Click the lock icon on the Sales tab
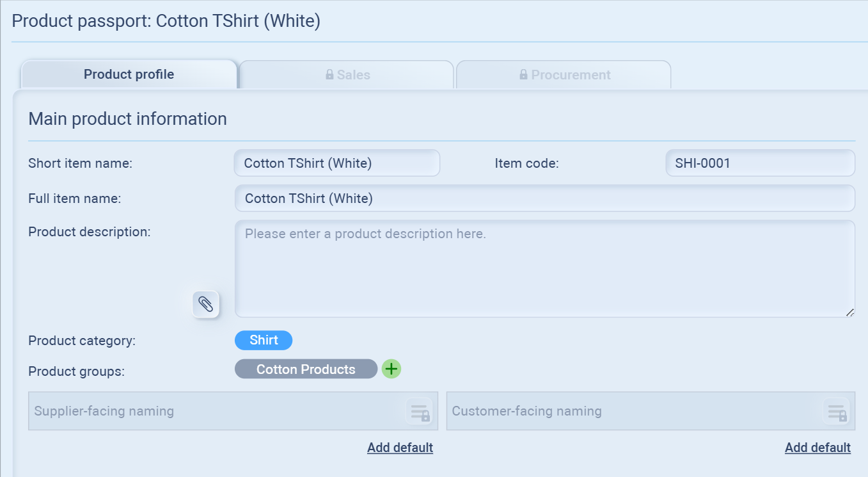868x477 pixels. [329, 75]
